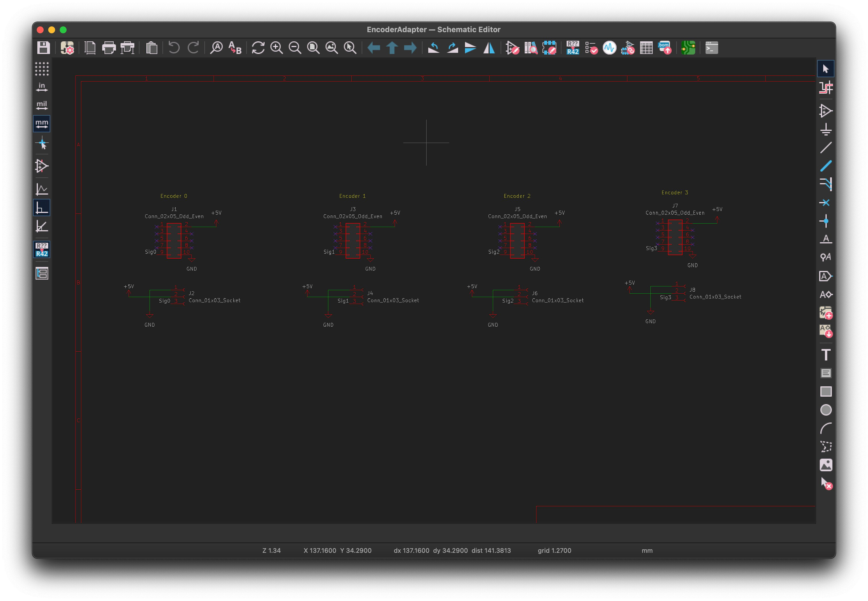The height and width of the screenshot is (601, 868).
Task: Open the scripting console
Action: [712, 48]
